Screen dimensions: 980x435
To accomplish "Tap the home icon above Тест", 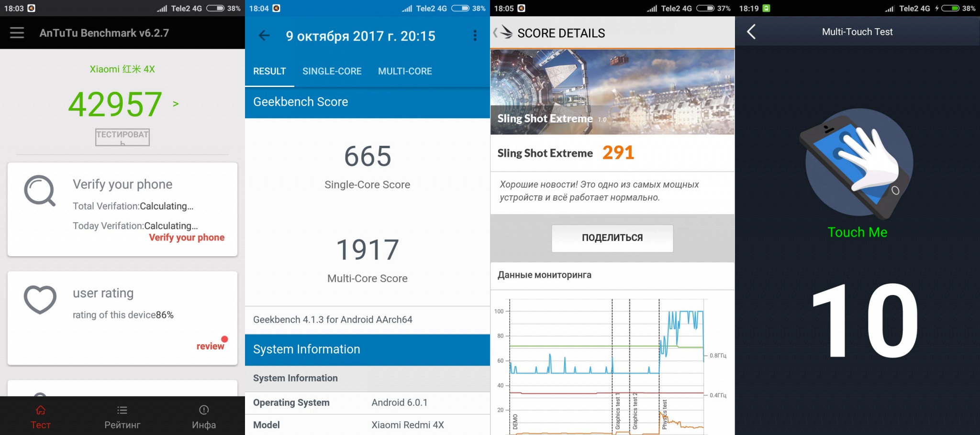I will click(41, 410).
